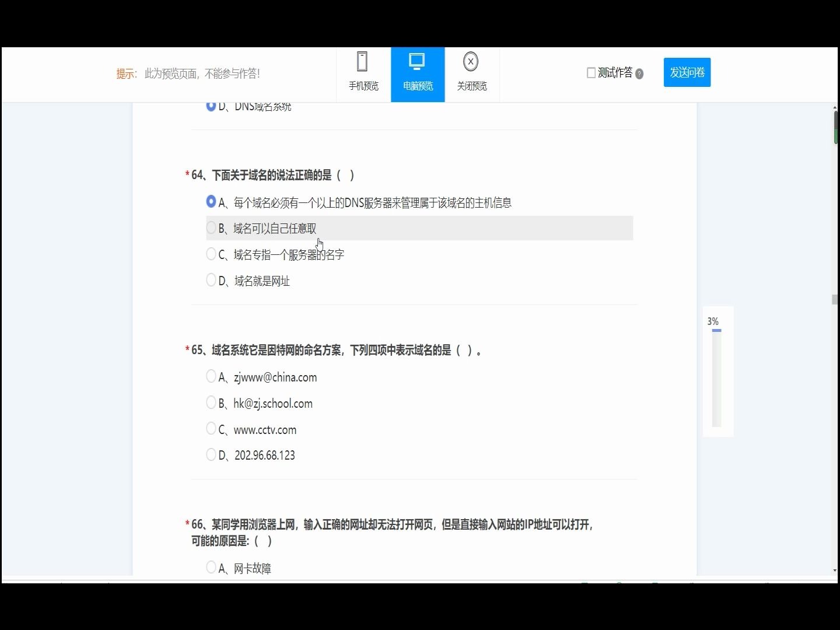Enable the 测试作答 checkbox
Image resolution: width=840 pixels, height=630 pixels.
[591, 73]
